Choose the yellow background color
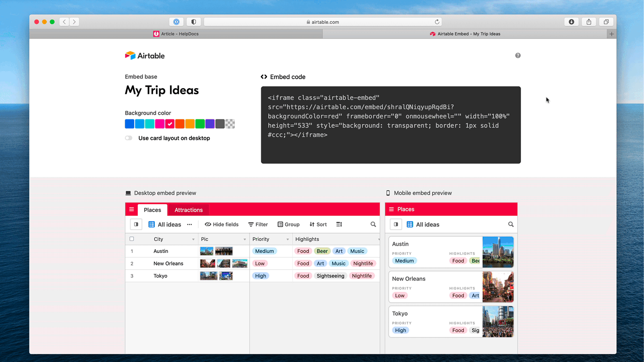The image size is (644, 362). pyautogui.click(x=190, y=124)
